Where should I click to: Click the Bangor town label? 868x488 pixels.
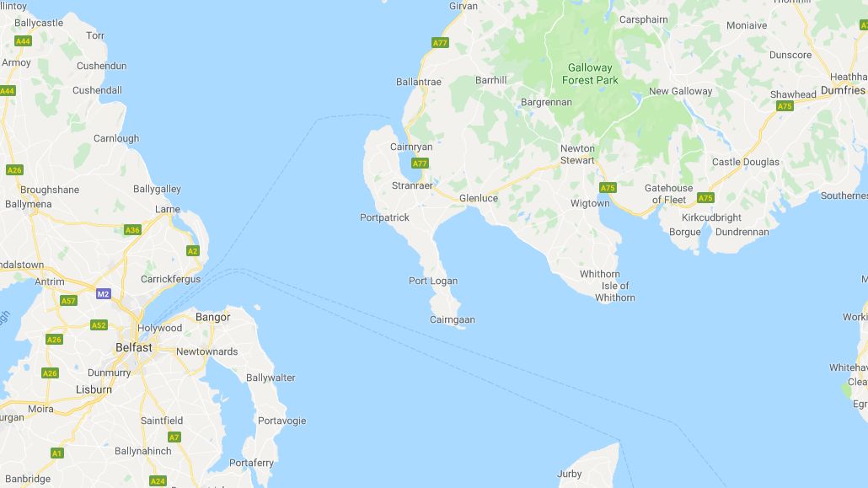pyautogui.click(x=212, y=317)
